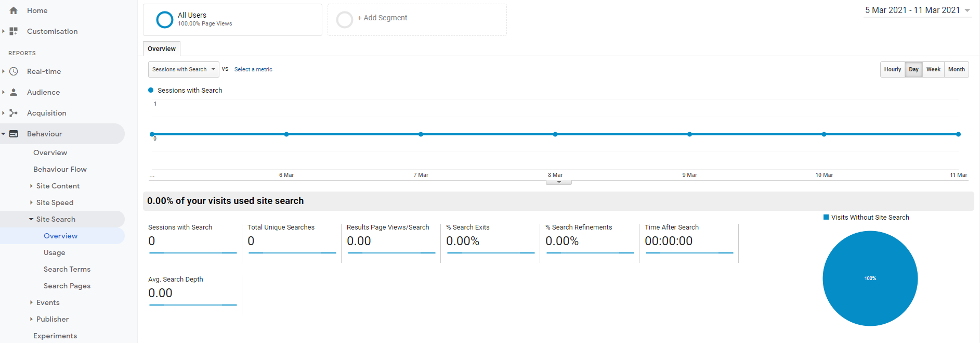Click the Visits Without Site Search legend swatch
Image resolution: width=980 pixels, height=343 pixels.
point(826,217)
